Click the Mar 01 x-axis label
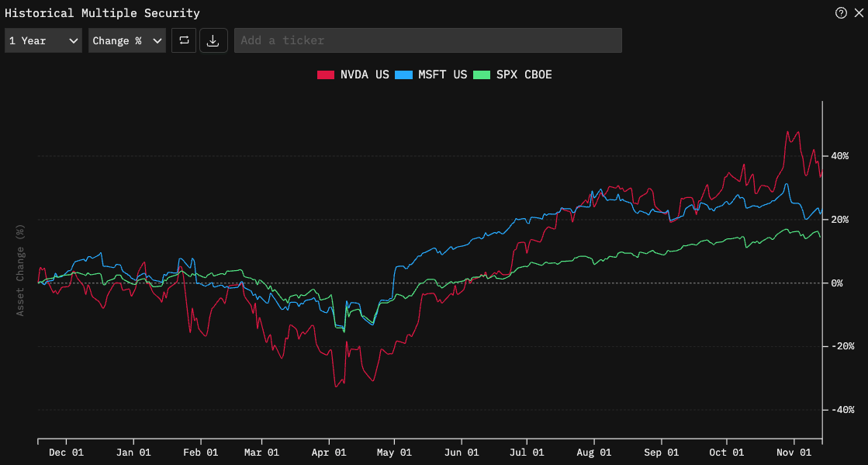Screen dimensions: 868x465 [261, 453]
